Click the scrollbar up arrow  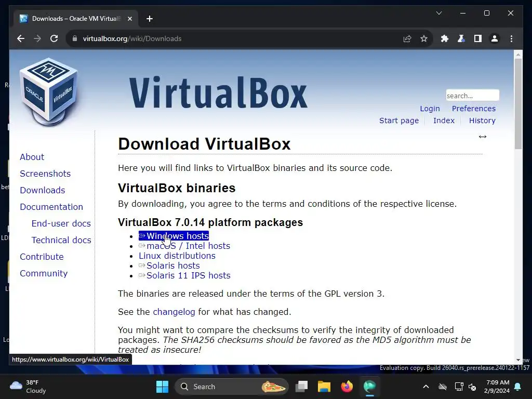click(x=518, y=54)
